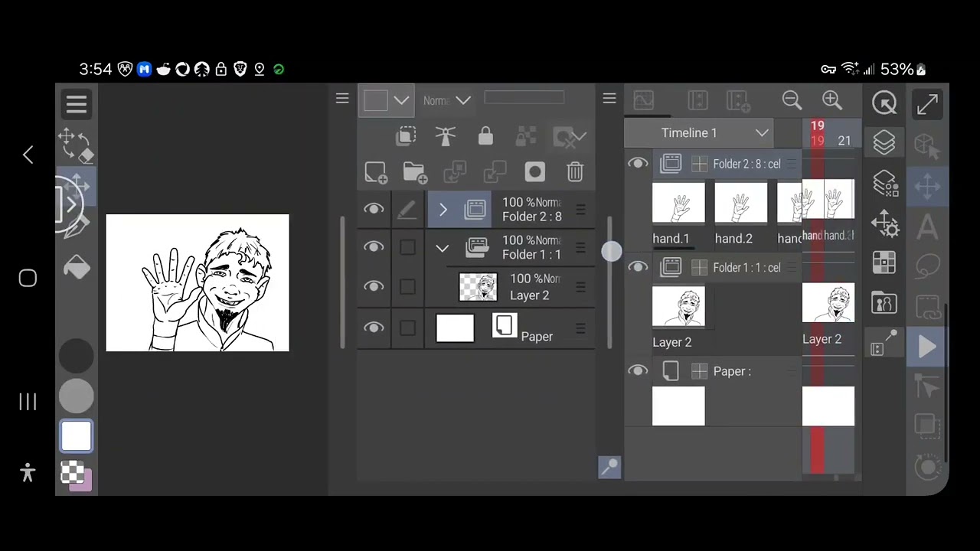Click frame 21 on timeline ruler

click(x=844, y=141)
